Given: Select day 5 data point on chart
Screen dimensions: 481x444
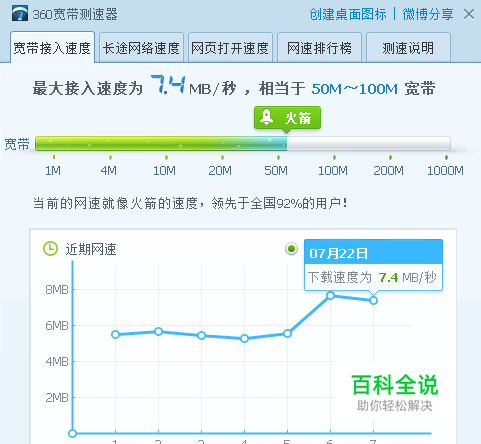Looking at the screenshot, I should (287, 333).
